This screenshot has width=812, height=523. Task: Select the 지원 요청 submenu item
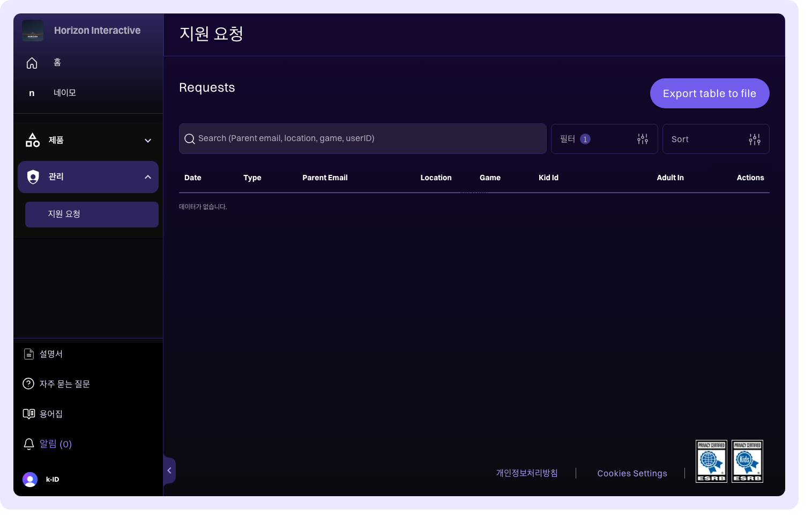[x=92, y=215]
